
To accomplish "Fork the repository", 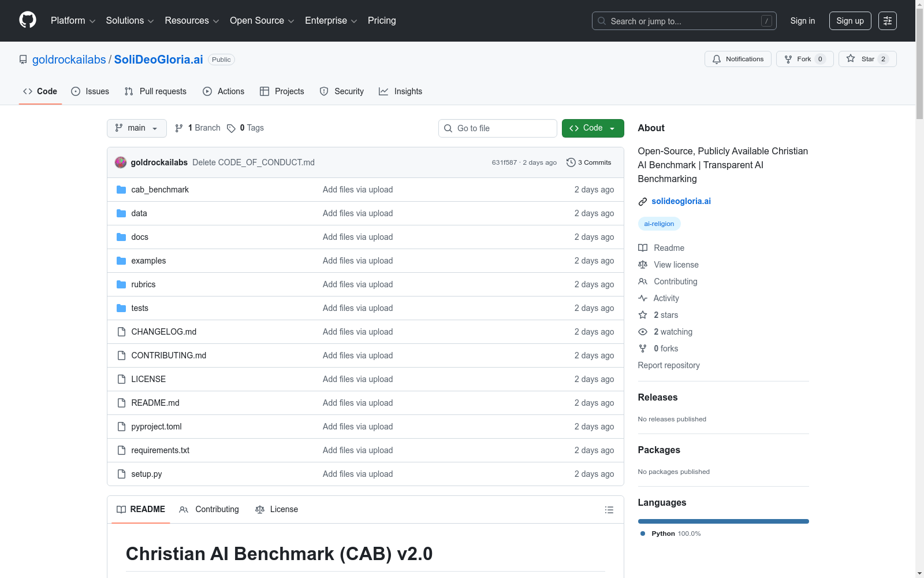I will (x=805, y=59).
